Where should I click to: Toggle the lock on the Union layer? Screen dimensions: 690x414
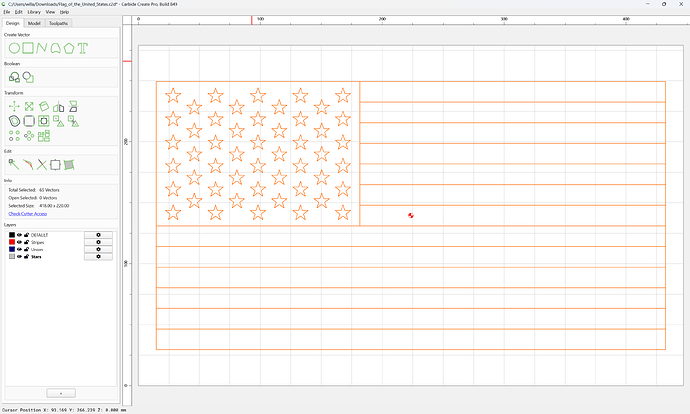click(x=26, y=249)
